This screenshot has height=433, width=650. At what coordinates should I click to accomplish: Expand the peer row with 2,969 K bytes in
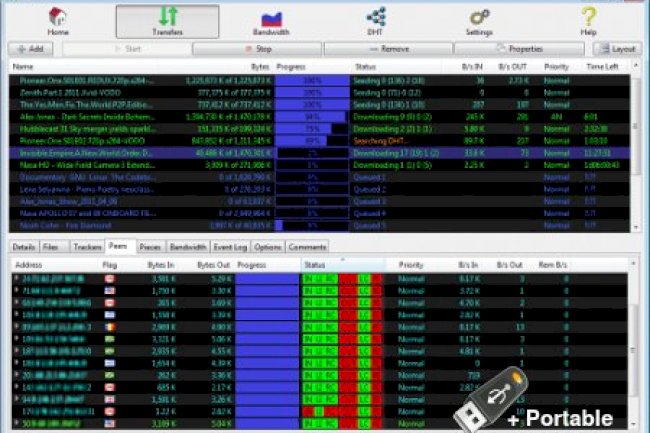17,327
